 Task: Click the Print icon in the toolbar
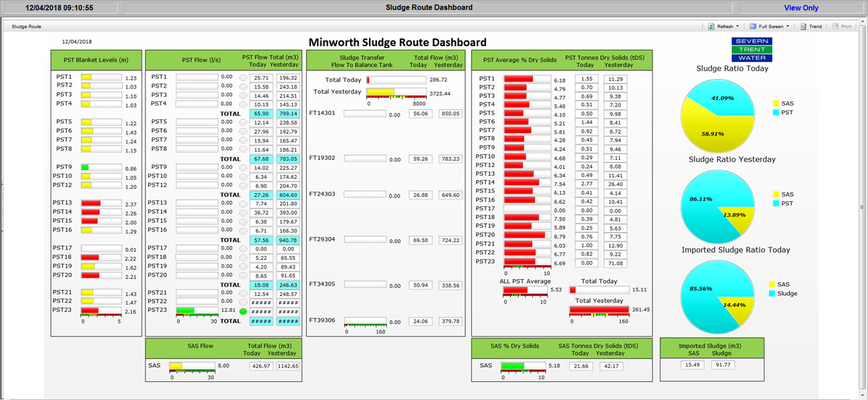pyautogui.click(x=836, y=26)
